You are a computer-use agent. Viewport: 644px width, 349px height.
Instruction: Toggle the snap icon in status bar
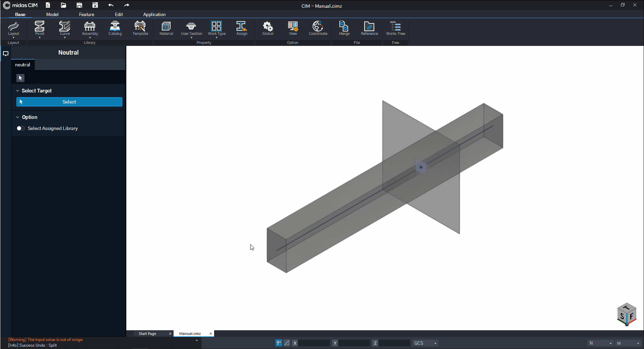(x=279, y=343)
